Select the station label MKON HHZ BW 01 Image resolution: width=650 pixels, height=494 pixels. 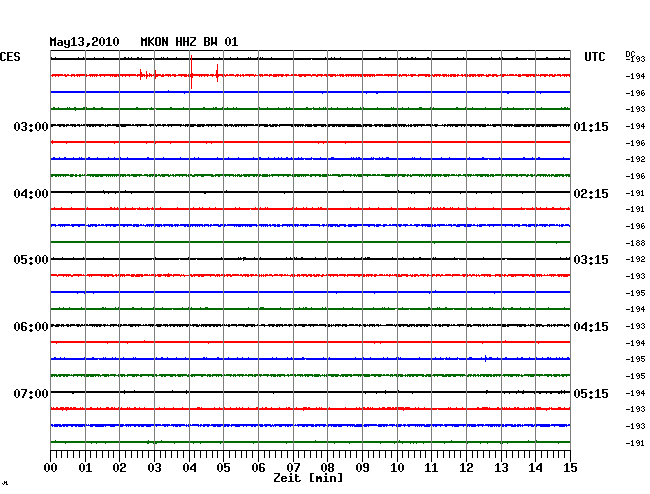(189, 42)
